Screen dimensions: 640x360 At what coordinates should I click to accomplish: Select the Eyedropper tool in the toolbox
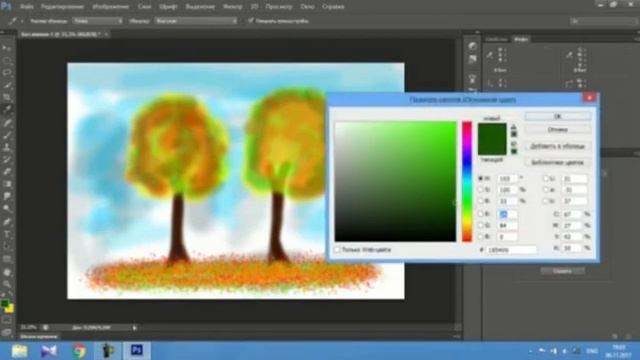[7, 110]
